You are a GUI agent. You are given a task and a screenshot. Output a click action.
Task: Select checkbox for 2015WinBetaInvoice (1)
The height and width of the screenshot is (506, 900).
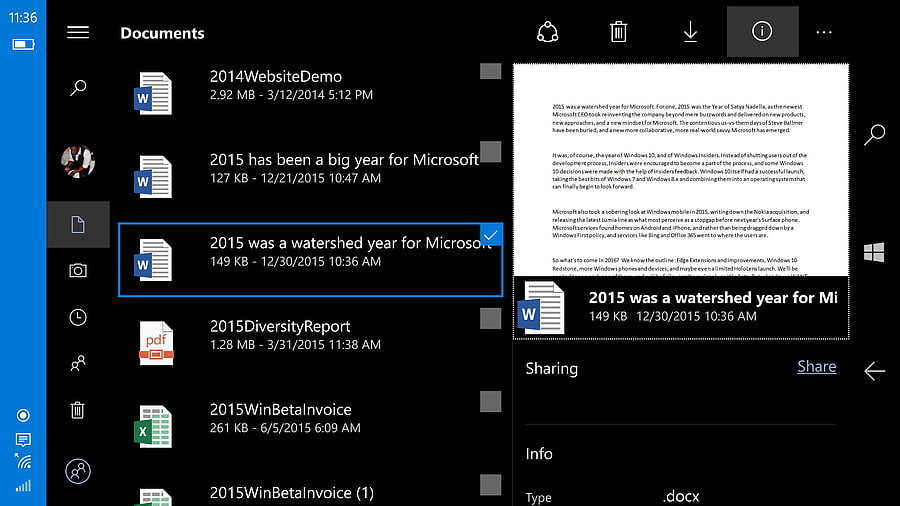(490, 485)
